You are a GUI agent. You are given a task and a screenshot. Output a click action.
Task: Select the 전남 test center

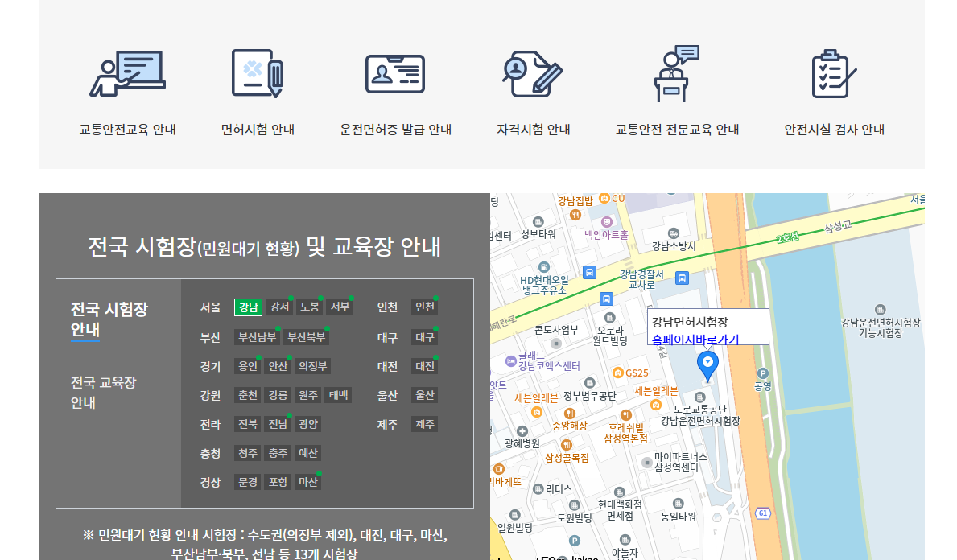(x=278, y=424)
